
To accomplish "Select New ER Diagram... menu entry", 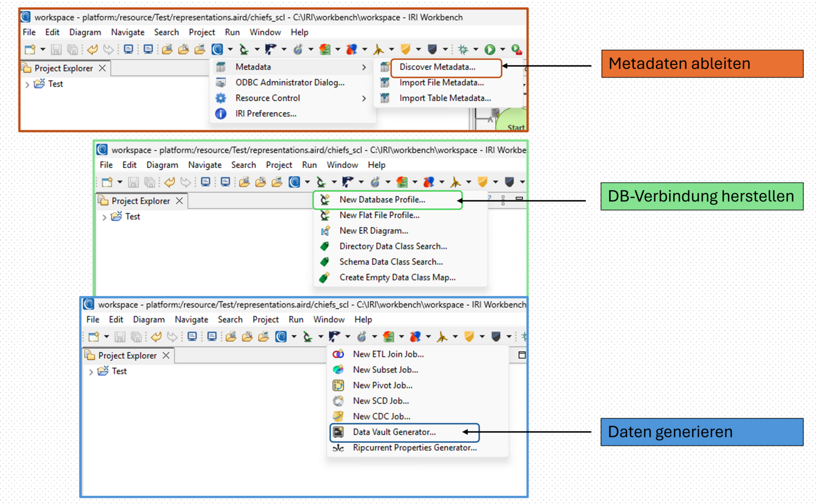I will coord(373,231).
